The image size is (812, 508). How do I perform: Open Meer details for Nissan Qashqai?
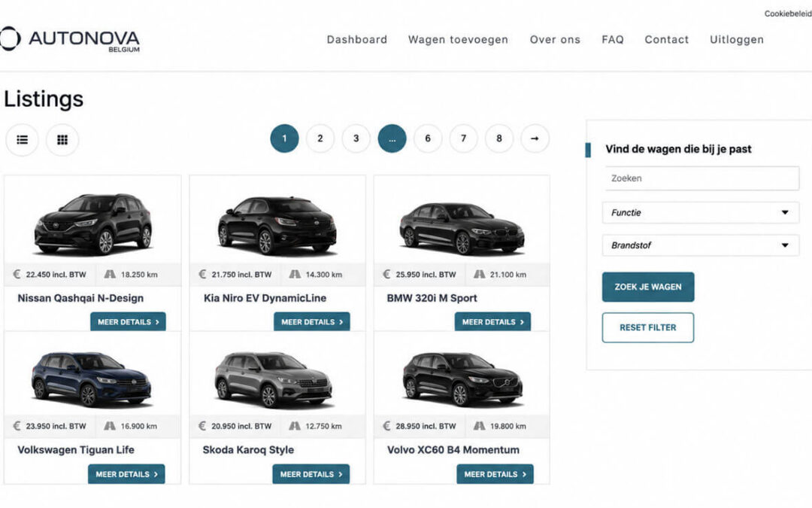(128, 322)
